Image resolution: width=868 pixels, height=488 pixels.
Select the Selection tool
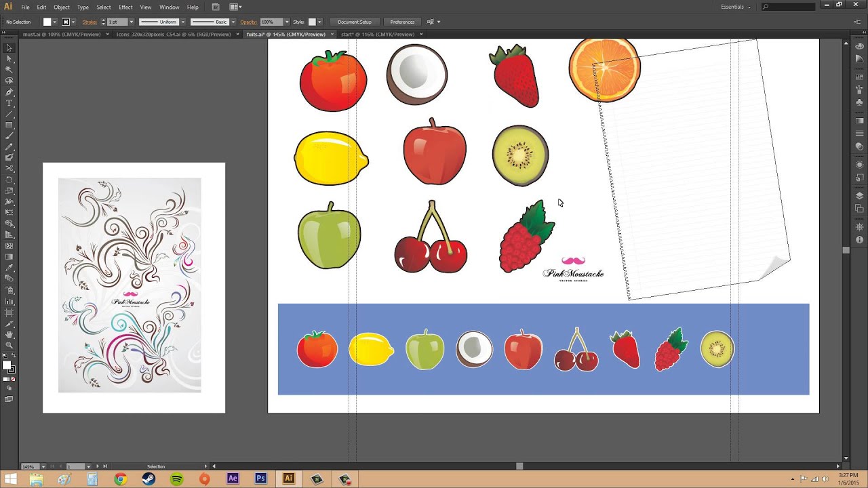point(9,48)
